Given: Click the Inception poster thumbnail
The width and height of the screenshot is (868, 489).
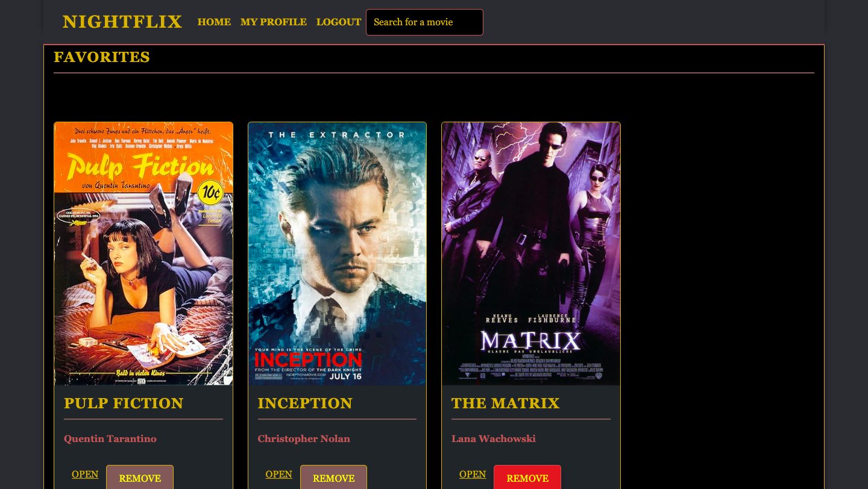Looking at the screenshot, I should point(337,254).
